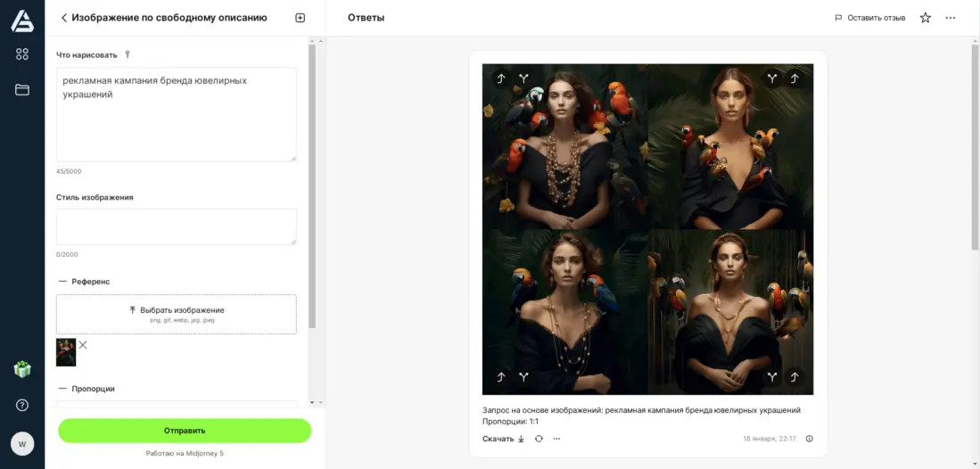Make variations of bottom-right image
The width and height of the screenshot is (980, 469).
click(772, 376)
